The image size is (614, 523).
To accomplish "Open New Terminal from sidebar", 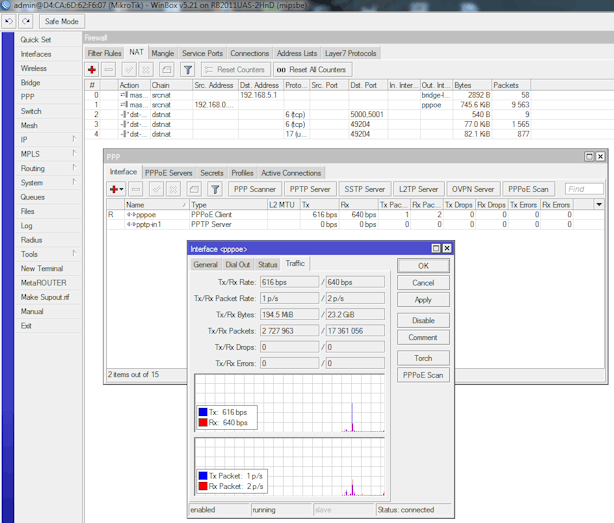I will tap(41, 269).
